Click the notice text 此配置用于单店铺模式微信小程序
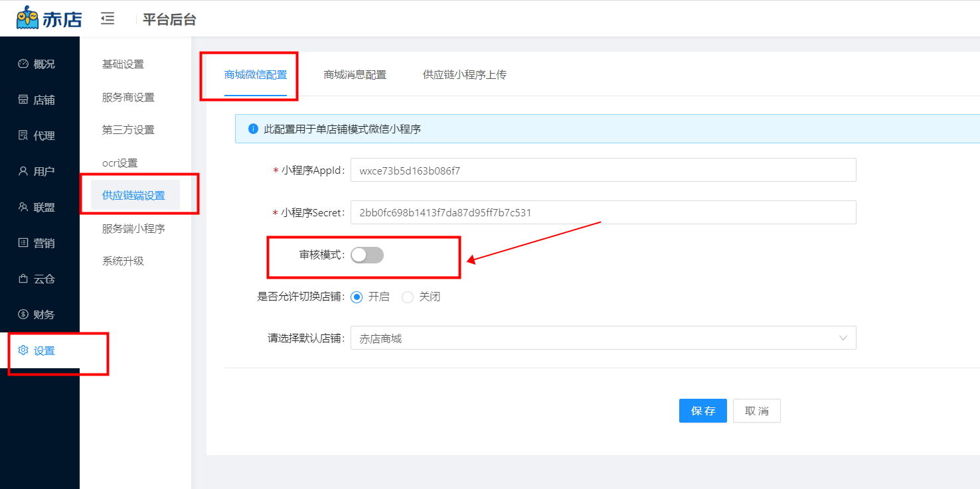This screenshot has height=489, width=980. [343, 129]
